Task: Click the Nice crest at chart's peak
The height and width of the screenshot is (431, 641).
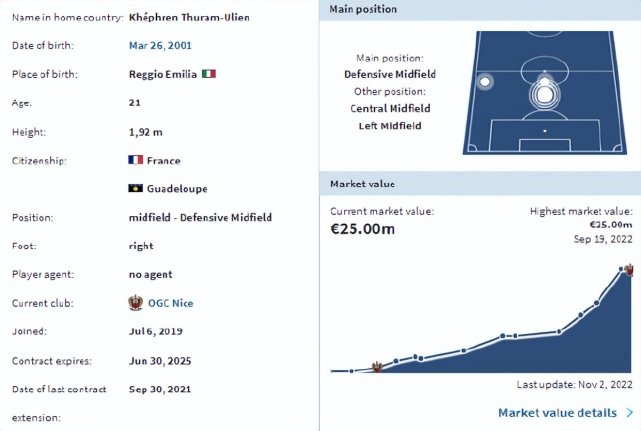Action: coord(629,270)
